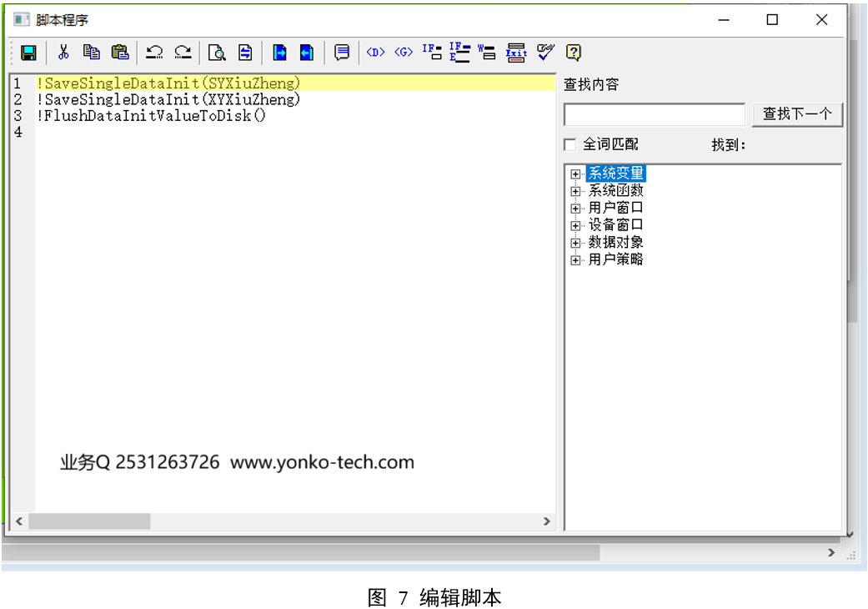Click the Find magnifier icon
Viewport: 868px width, 609px height.
pyautogui.click(x=217, y=53)
